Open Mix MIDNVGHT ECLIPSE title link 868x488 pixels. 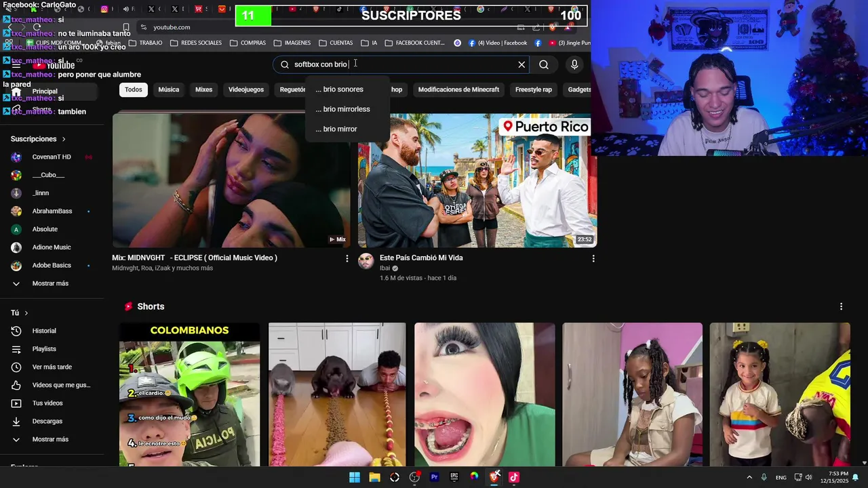coord(195,258)
